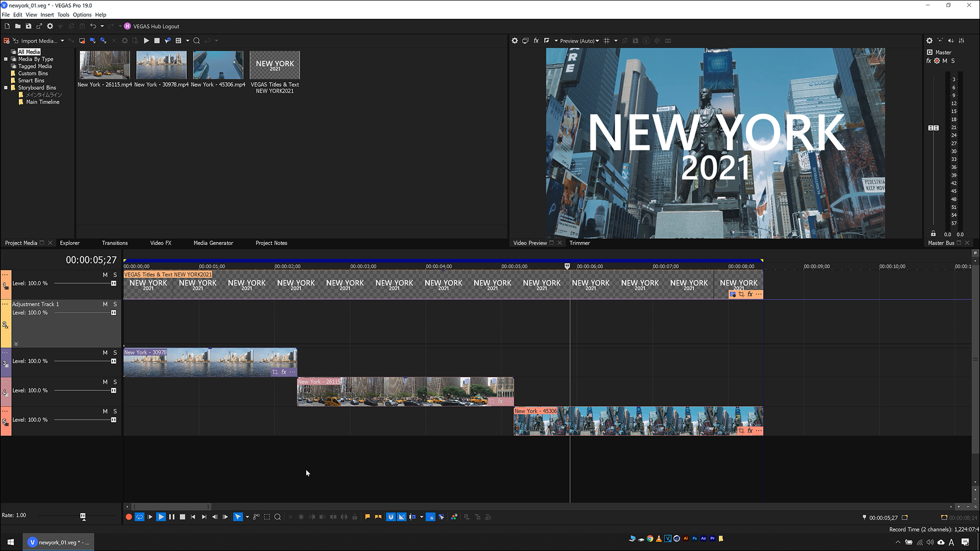Go to start of the timeline
The height and width of the screenshot is (551, 980).
(x=193, y=517)
